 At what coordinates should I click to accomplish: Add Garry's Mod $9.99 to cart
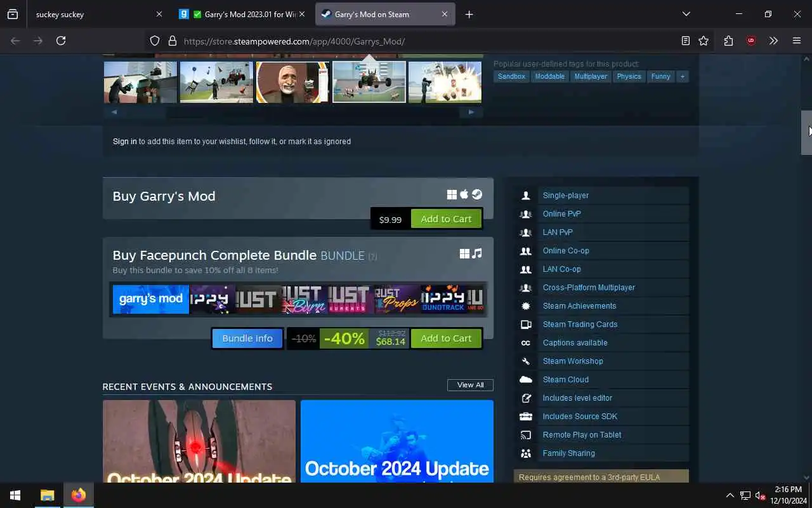(x=446, y=219)
